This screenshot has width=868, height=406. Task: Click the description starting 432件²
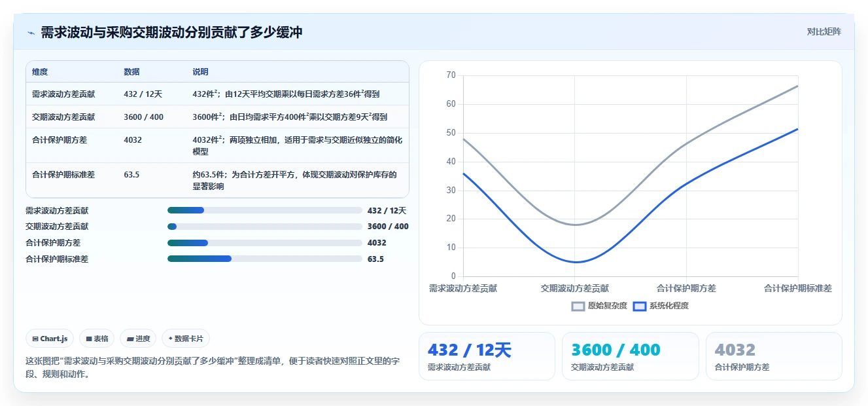[286, 94]
